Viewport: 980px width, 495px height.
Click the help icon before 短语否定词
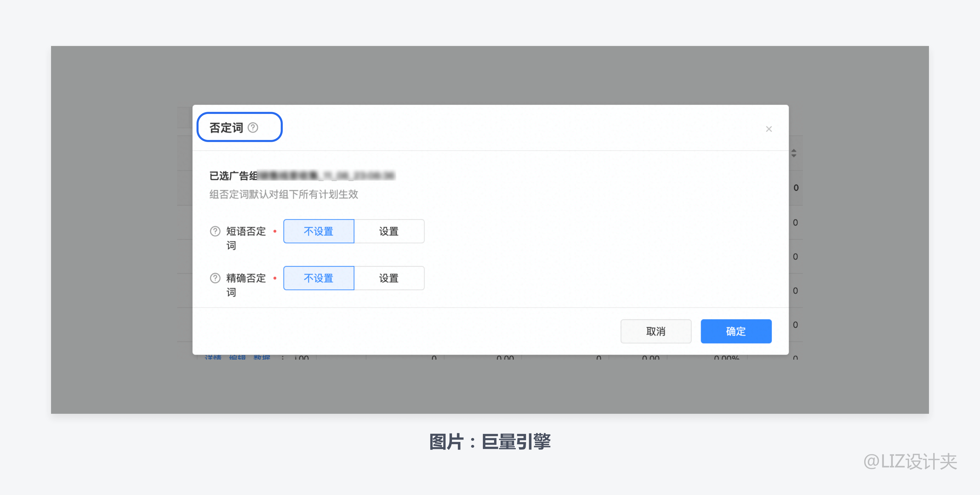tap(215, 231)
